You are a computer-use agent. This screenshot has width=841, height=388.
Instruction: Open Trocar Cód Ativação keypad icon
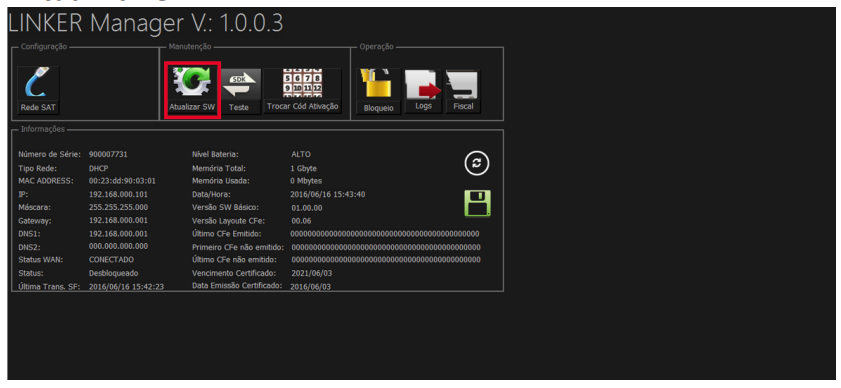coord(303,90)
